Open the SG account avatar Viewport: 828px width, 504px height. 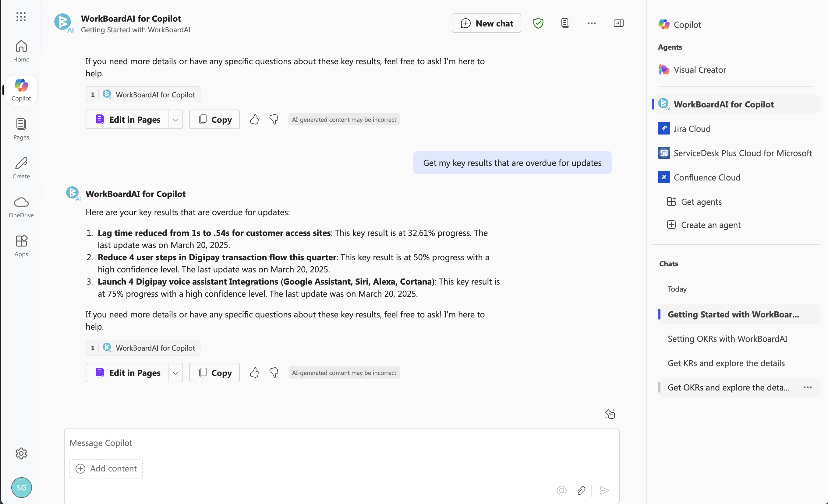pyautogui.click(x=22, y=487)
